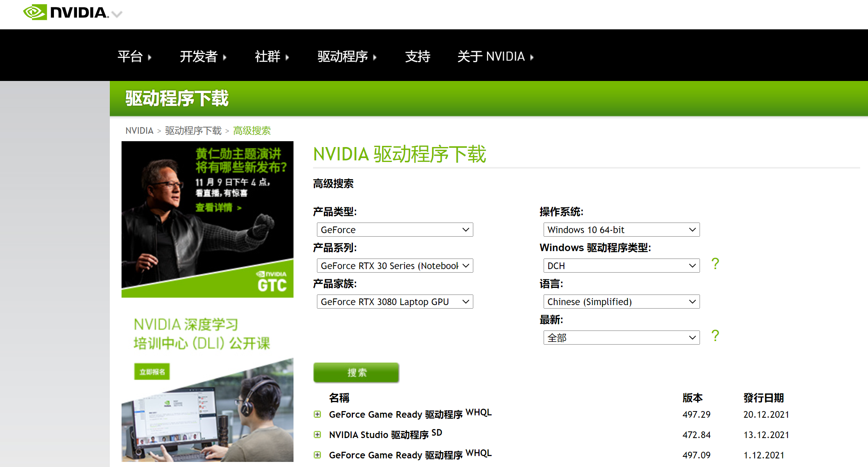Viewport: 868px width, 467px height.
Task: Click the help question mark beside 全部
Action: (715, 336)
